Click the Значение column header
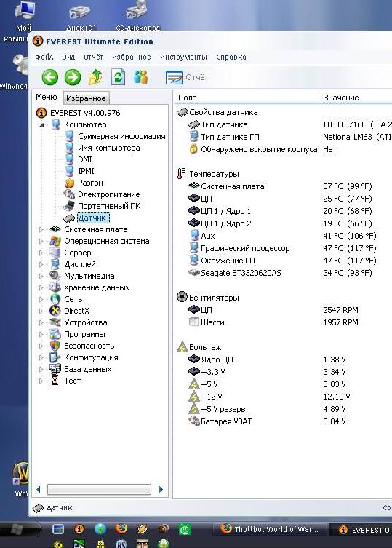 (x=356, y=98)
